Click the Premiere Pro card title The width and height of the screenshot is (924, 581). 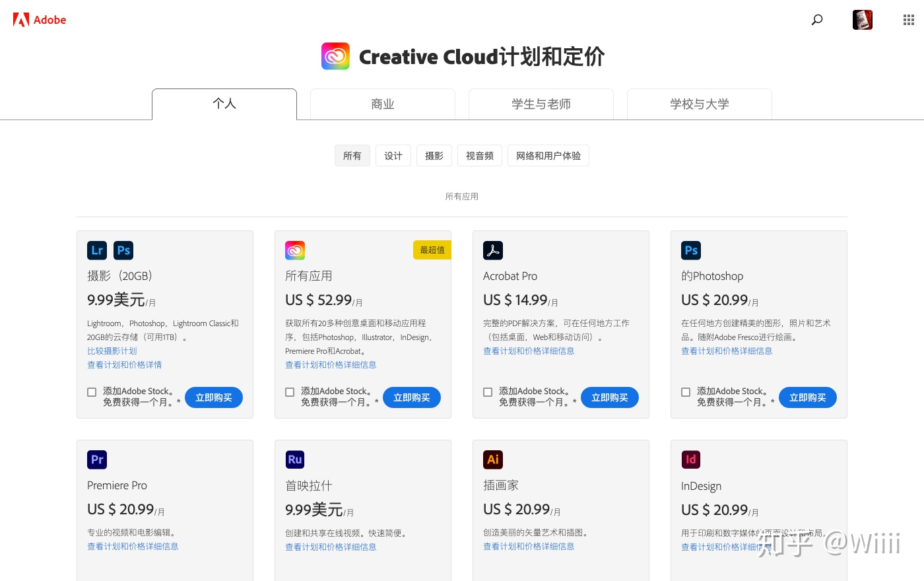[117, 485]
